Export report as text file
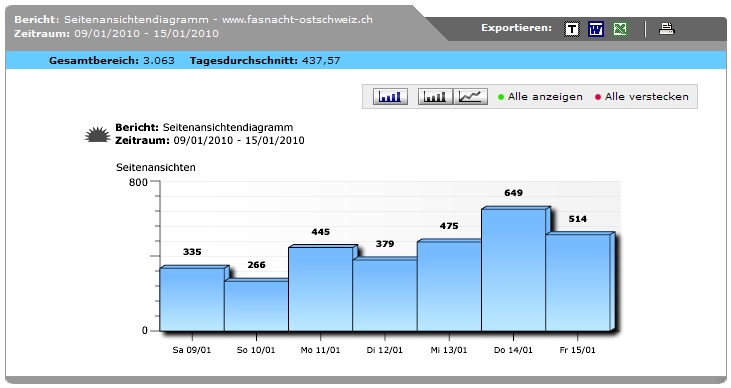731x388 pixels. (572, 29)
